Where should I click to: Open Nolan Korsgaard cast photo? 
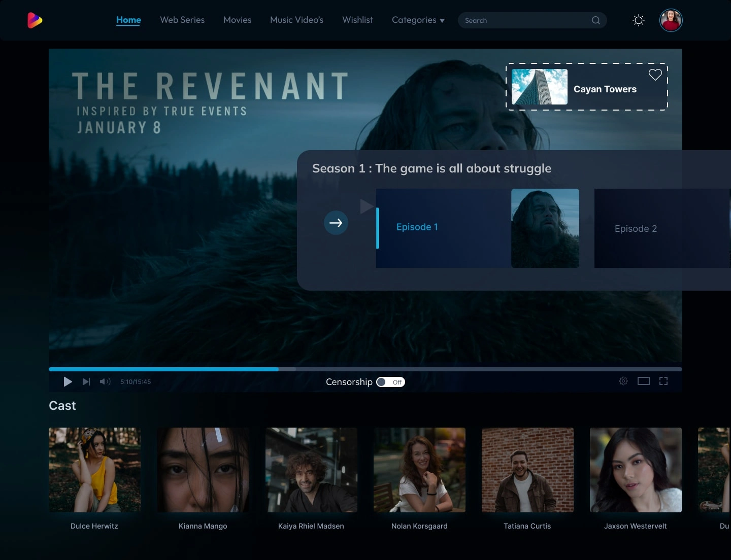[x=419, y=470]
